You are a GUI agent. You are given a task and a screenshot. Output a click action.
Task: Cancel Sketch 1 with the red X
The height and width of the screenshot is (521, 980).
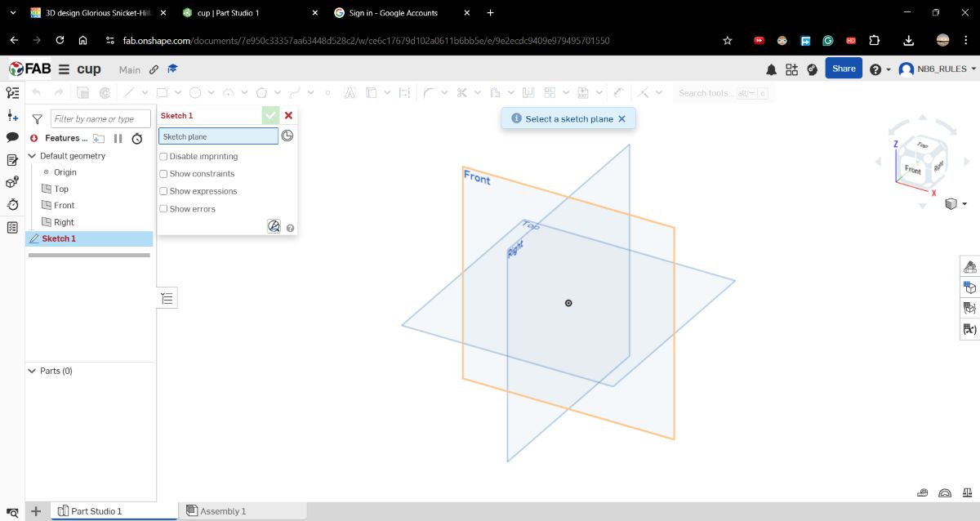(x=288, y=115)
